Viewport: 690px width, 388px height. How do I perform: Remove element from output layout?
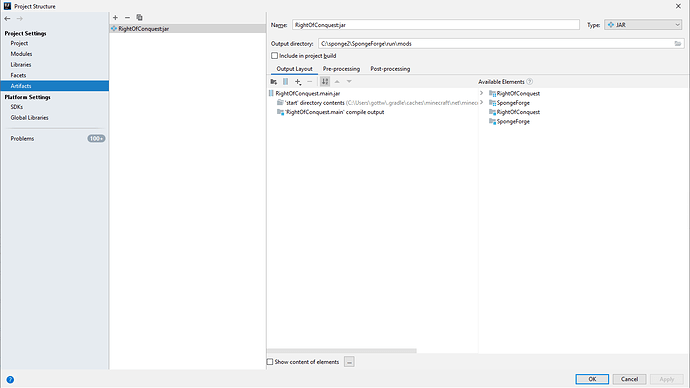pos(310,81)
